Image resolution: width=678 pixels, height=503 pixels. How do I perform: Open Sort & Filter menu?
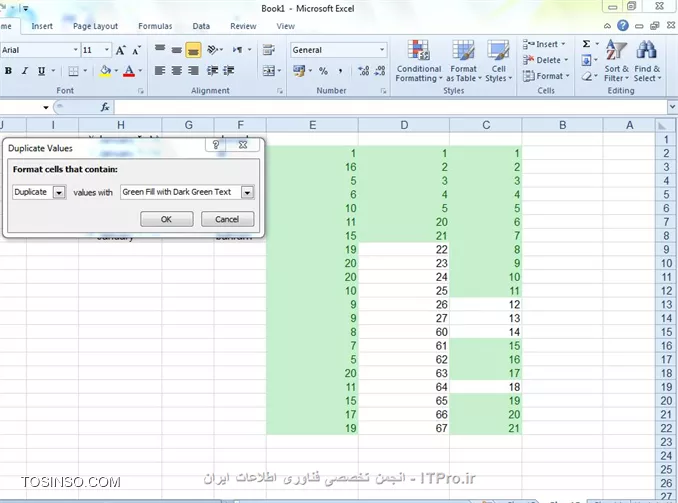tap(616, 61)
